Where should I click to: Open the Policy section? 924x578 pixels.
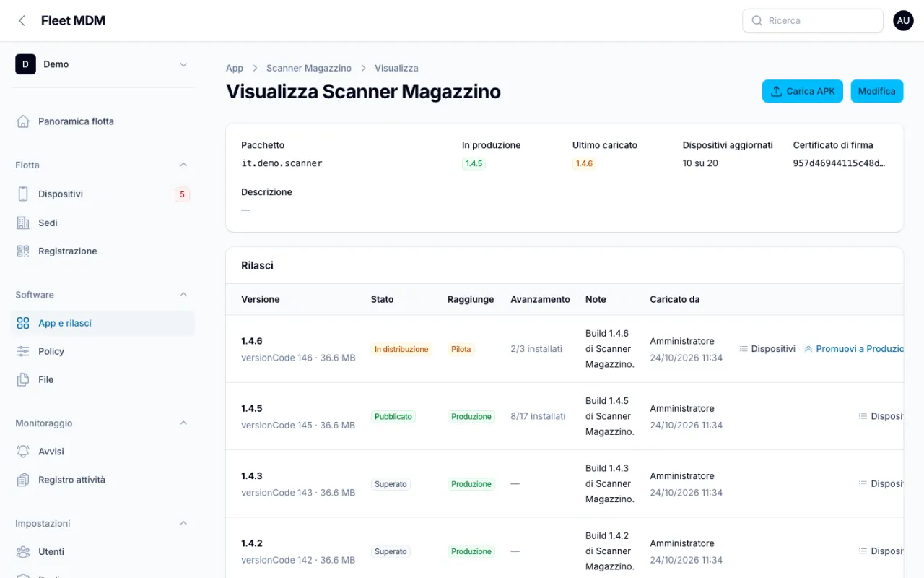coord(103,351)
